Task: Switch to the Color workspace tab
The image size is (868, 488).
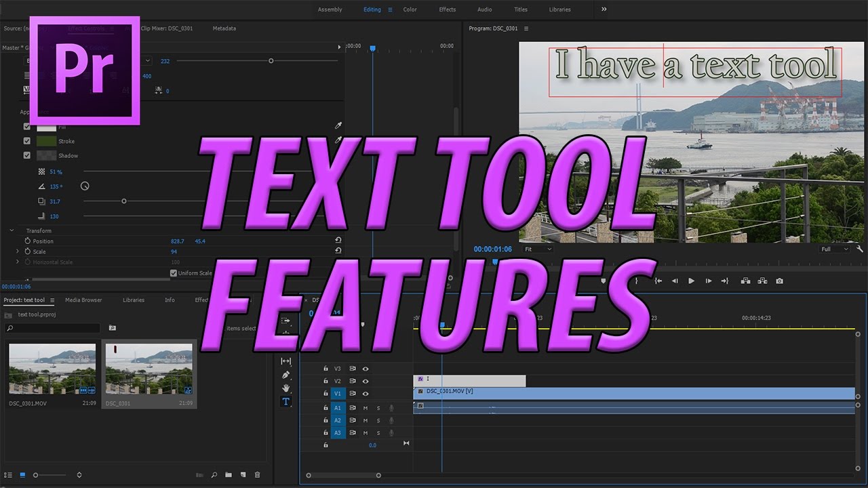Action: (x=410, y=9)
